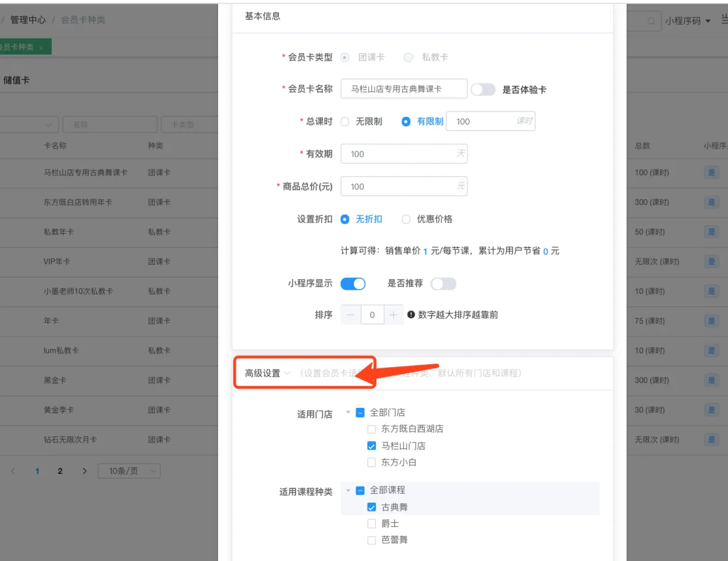Check the 东方既白西湖店 checkbox

tap(372, 429)
